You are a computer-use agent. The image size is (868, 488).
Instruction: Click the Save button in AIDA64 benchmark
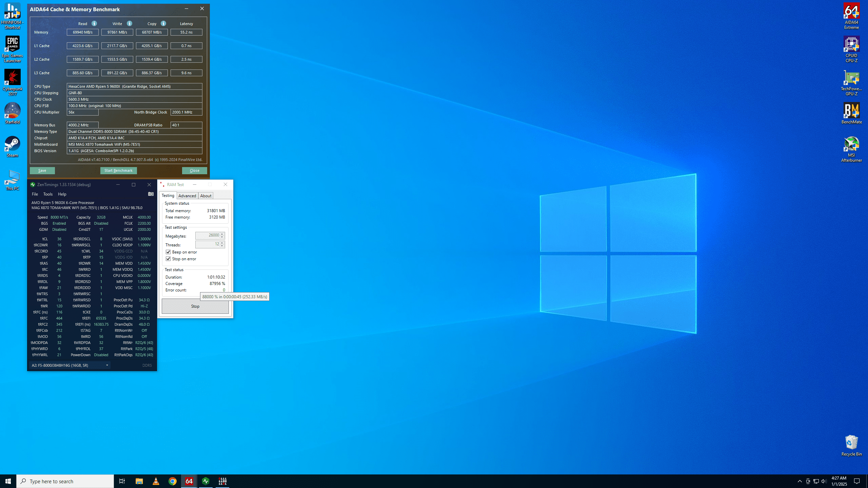tap(42, 170)
